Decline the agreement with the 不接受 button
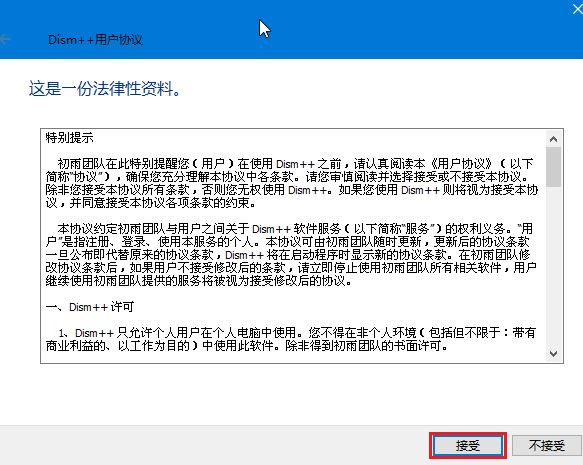Screen dimensions: 583x465 (x=547, y=445)
